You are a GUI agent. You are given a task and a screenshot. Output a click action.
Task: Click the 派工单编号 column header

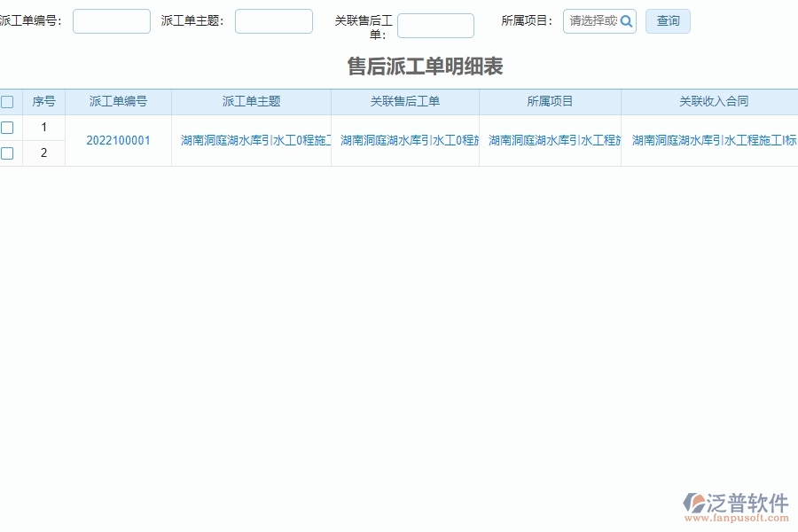(118, 101)
